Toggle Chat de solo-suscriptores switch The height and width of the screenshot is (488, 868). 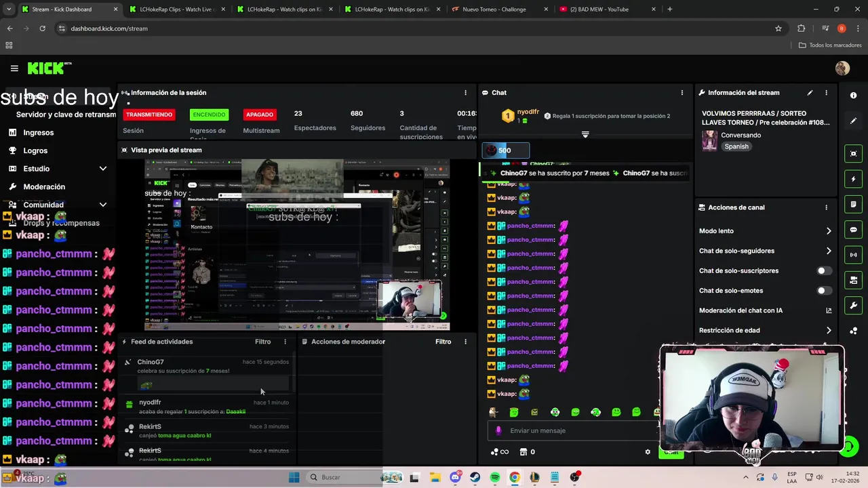click(824, 270)
